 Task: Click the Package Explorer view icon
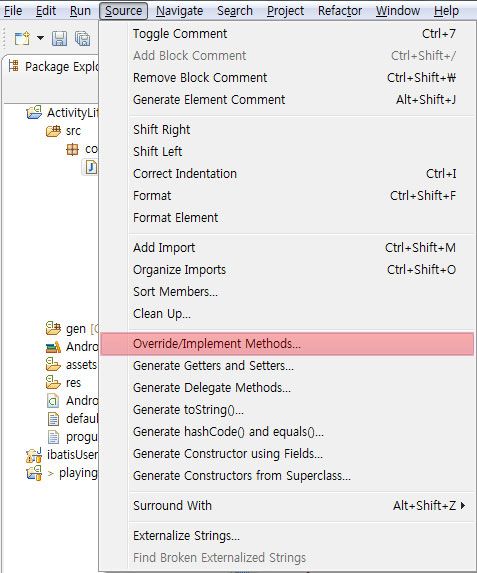[14, 66]
